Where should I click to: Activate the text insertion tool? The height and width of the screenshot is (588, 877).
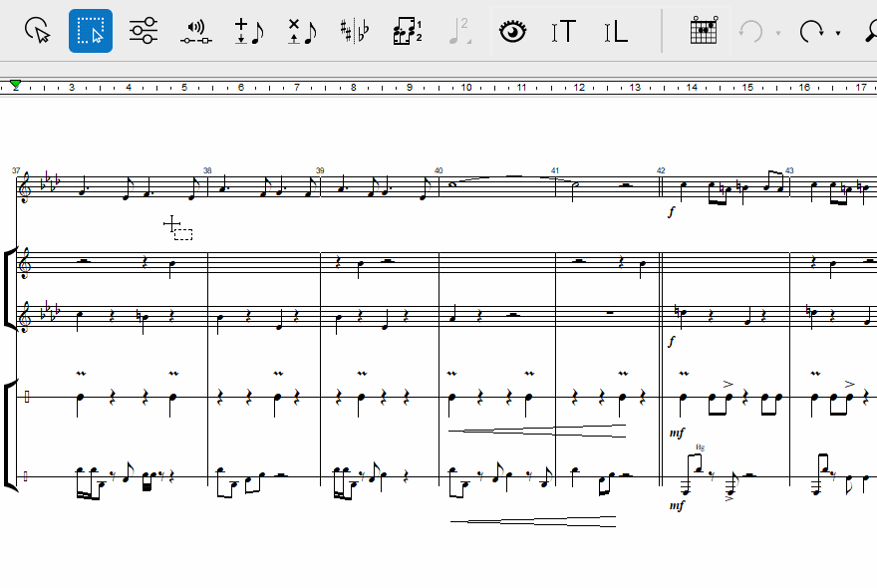tap(564, 31)
